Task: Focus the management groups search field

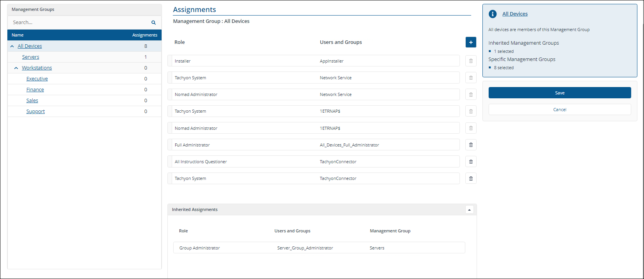Action: (80, 23)
